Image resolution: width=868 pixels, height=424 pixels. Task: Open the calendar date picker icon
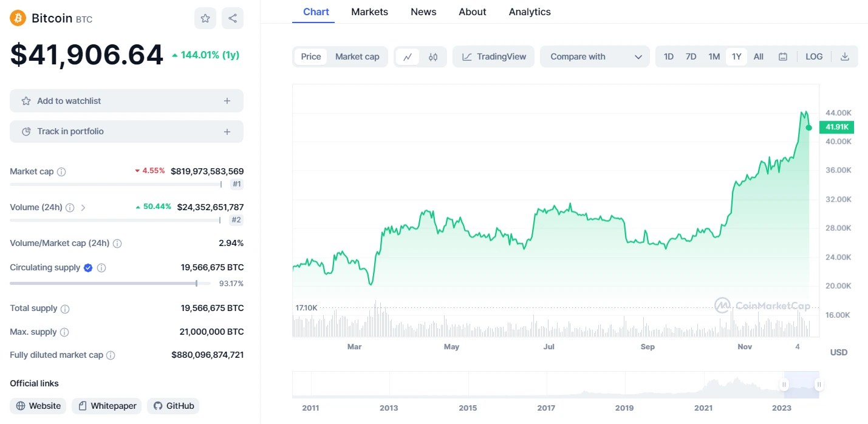pyautogui.click(x=783, y=56)
